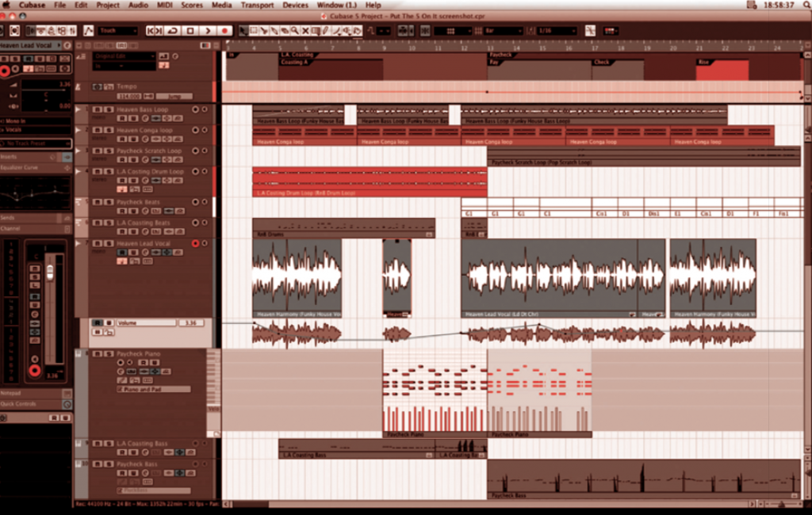The image size is (812, 515).
Task: Mute the Heaven Bass Loop track
Action: [x=97, y=109]
